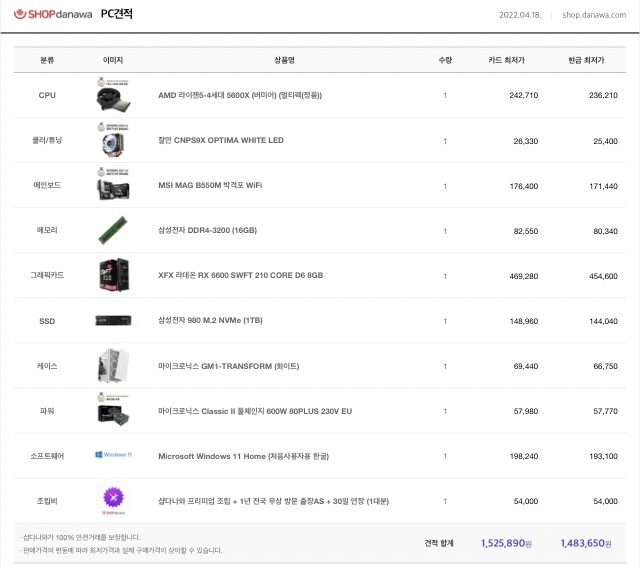This screenshot has height=568, width=640.
Task: Select the 마이크로닉스 Classic II 600W name
Action: 255,411
